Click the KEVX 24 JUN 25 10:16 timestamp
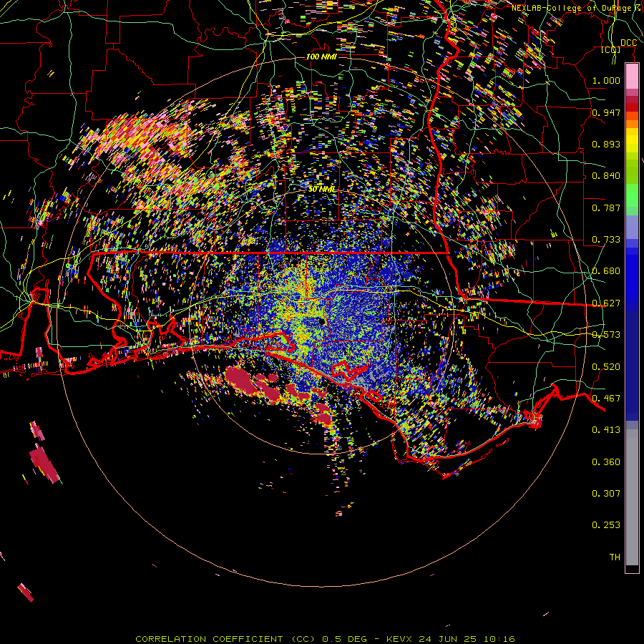The width and height of the screenshot is (644, 644). (451, 639)
